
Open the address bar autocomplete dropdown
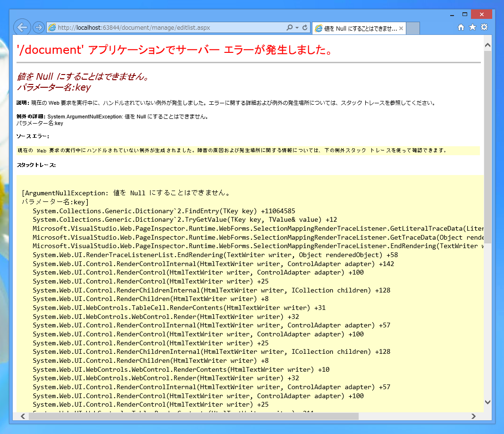click(297, 28)
